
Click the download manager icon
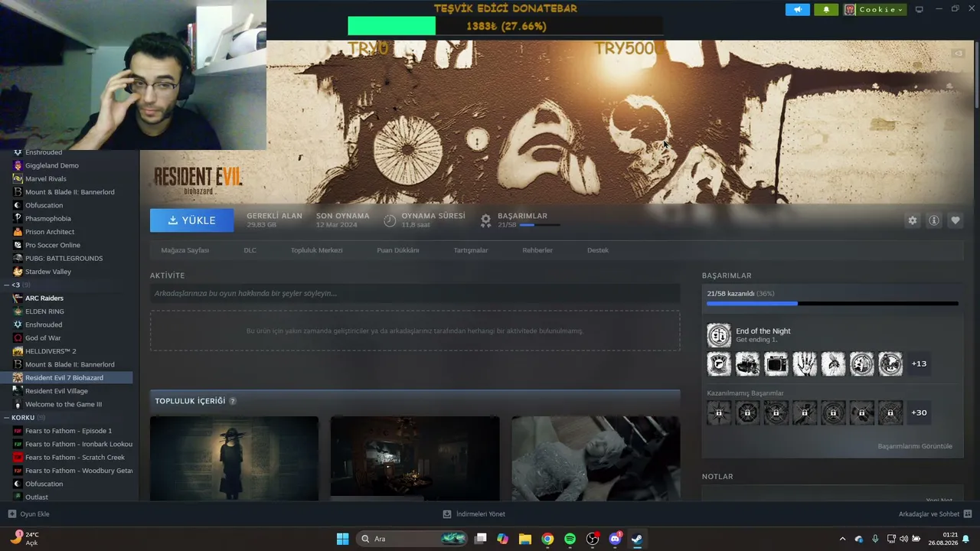[447, 514]
